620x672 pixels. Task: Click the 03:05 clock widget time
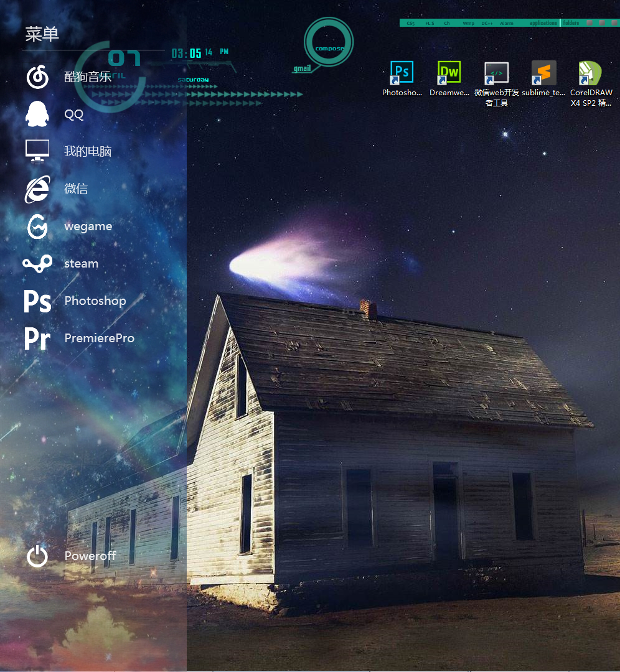(x=187, y=54)
